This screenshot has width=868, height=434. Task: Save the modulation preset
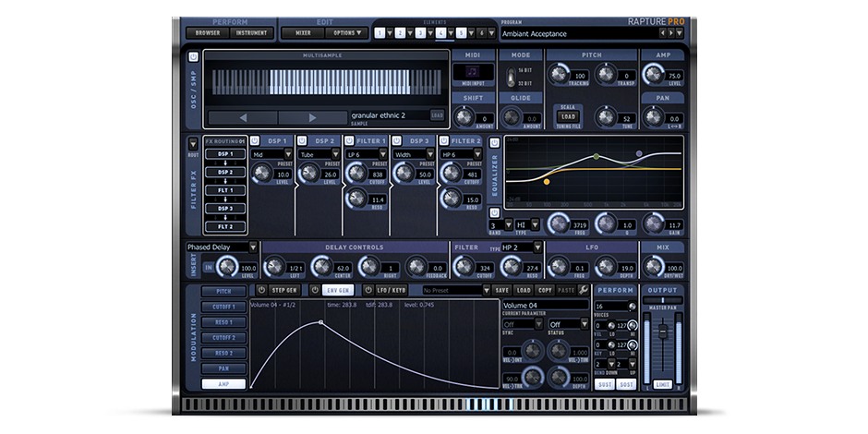click(502, 290)
